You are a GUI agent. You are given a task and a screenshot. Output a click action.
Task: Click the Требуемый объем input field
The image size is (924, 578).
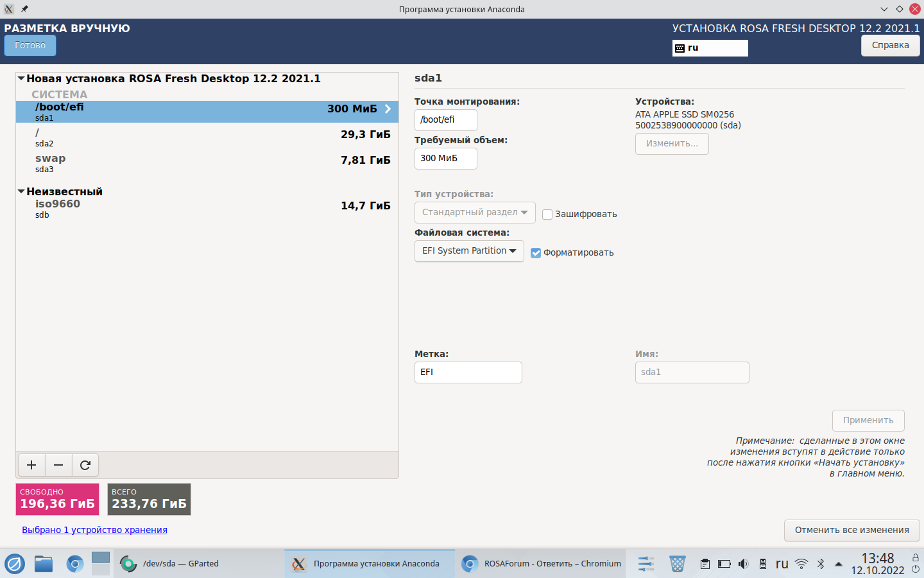(445, 159)
